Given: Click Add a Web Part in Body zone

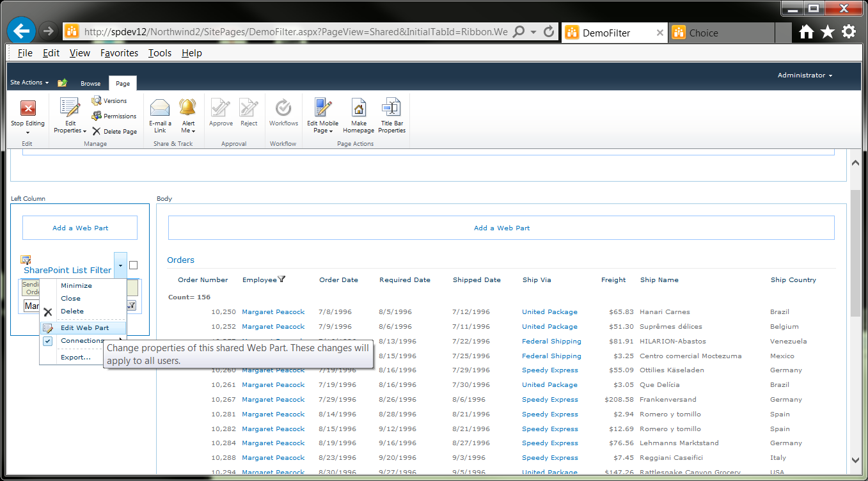Looking at the screenshot, I should [x=501, y=228].
